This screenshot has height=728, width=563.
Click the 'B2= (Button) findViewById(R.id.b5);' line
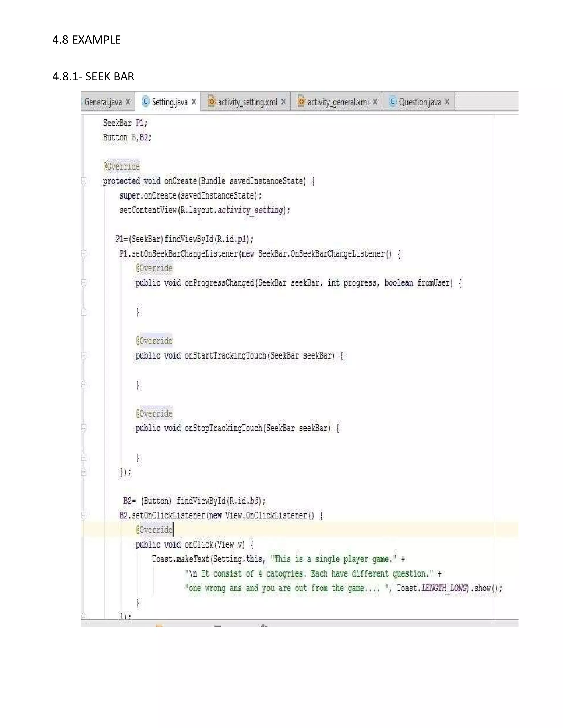tap(194, 501)
